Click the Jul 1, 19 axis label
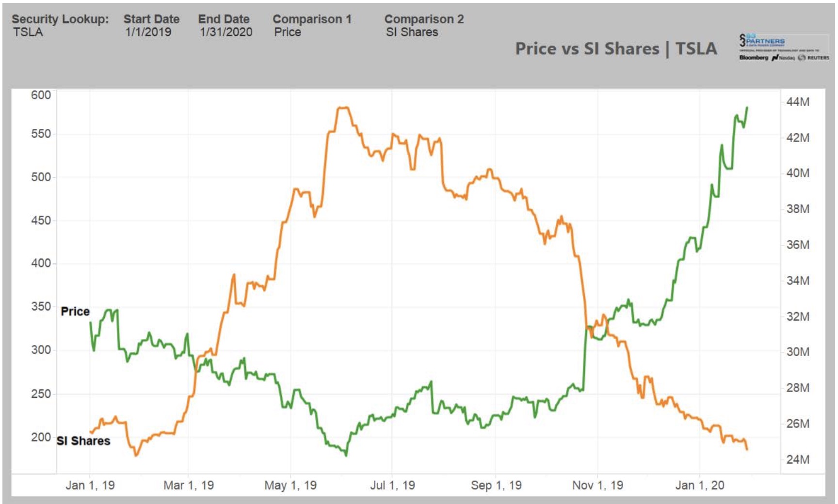The width and height of the screenshot is (838, 504). (392, 485)
